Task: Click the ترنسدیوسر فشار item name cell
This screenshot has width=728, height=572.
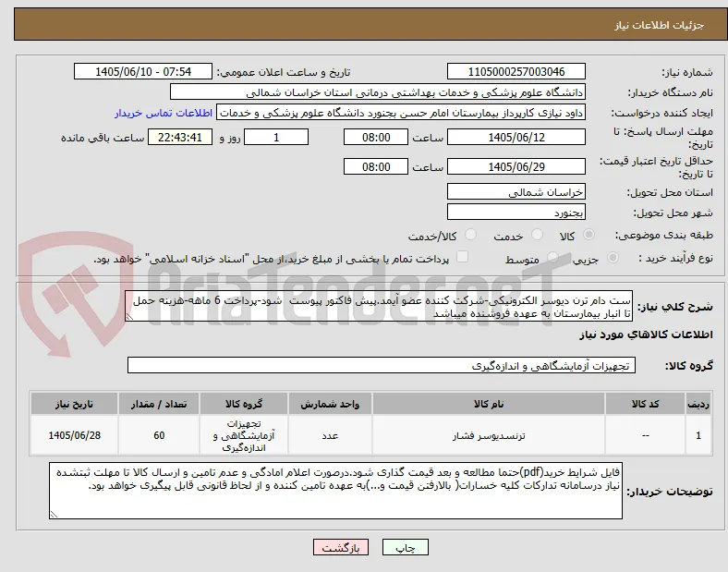Action: click(x=489, y=435)
